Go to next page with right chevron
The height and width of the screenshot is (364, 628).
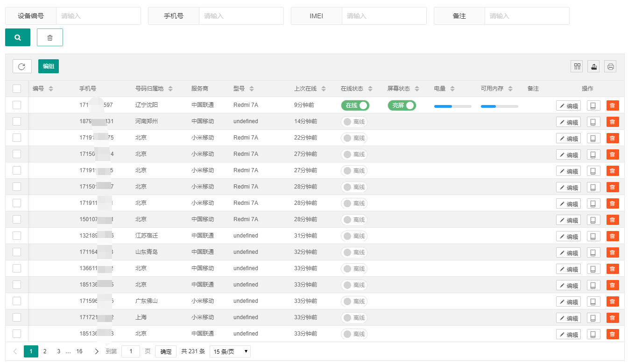97,351
